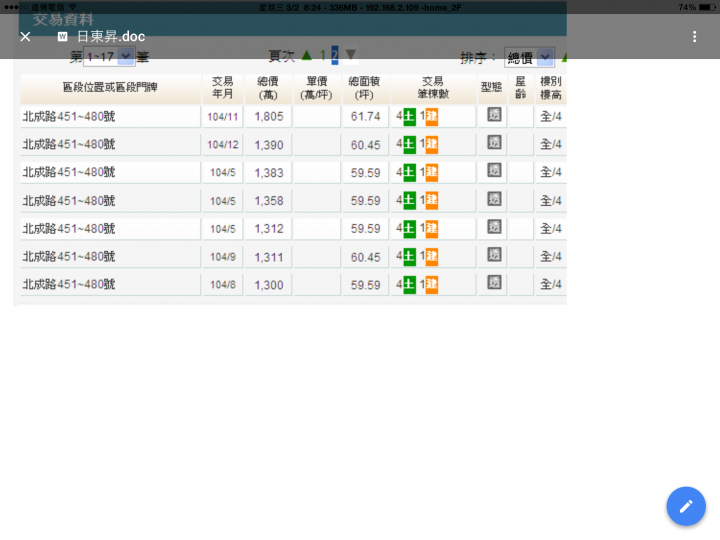Viewport: 720px width, 540px height.
Task: Open the 排序 總價 sort dropdown
Action: (529, 57)
